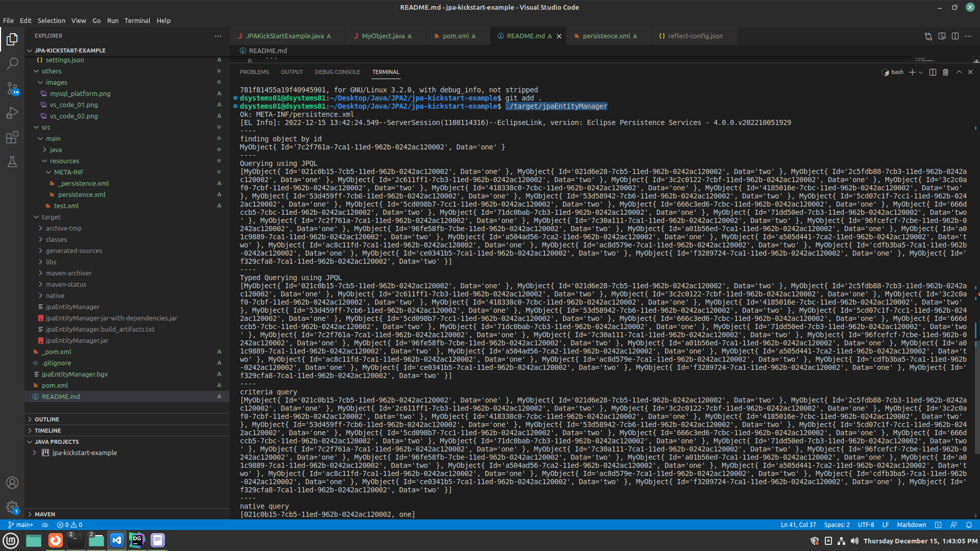980x551 pixels.
Task: Switch to the DEBUG CONSOLE tab
Action: [x=337, y=72]
